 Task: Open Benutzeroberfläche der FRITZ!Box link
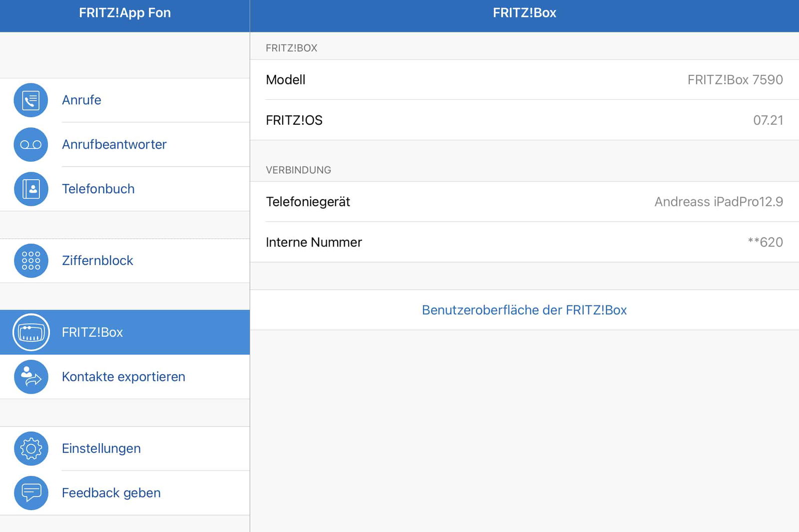524,310
